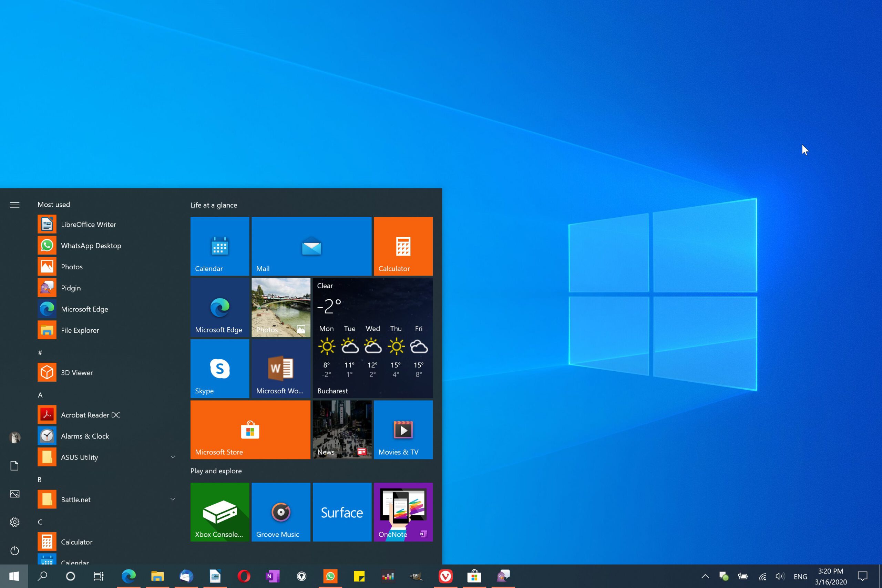Open 3D Viewer app
882x588 pixels.
(x=107, y=372)
